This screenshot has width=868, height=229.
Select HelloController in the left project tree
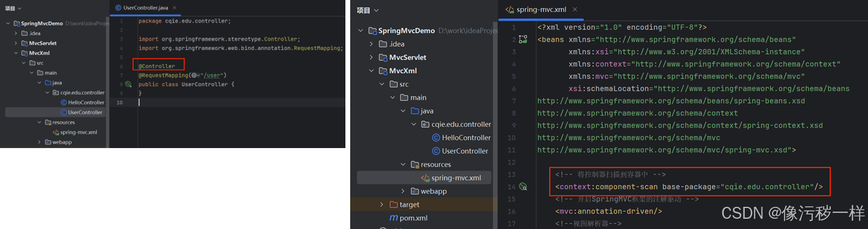point(82,103)
